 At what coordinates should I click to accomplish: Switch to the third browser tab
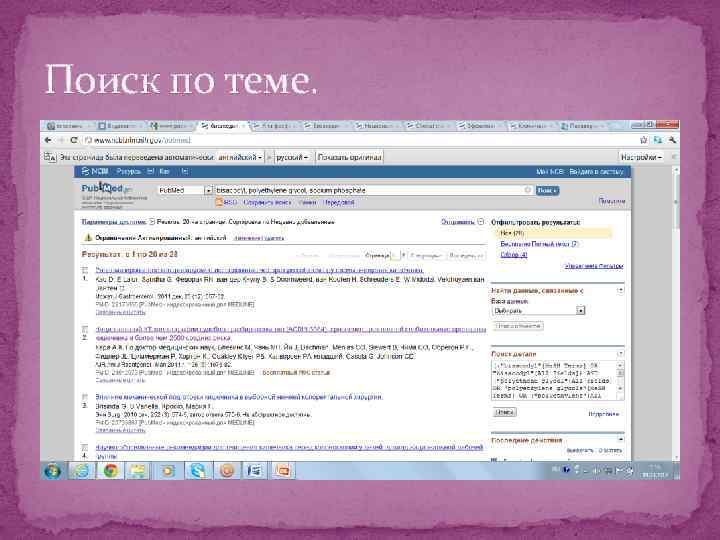coord(170,125)
